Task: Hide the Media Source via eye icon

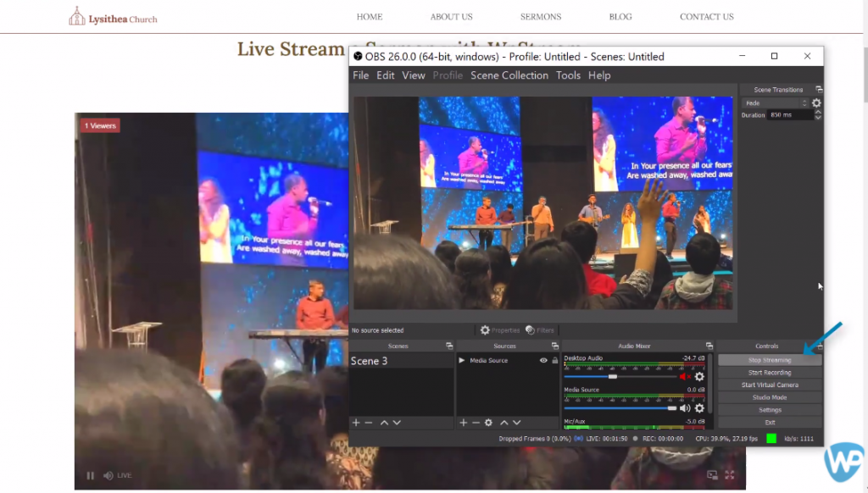Action: pyautogui.click(x=543, y=361)
